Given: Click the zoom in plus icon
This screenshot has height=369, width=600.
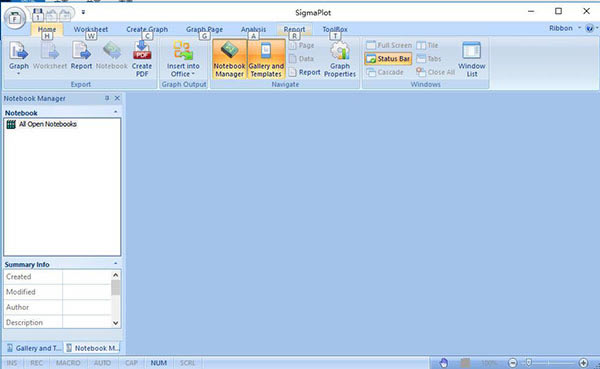Looking at the screenshot, I should (583, 362).
